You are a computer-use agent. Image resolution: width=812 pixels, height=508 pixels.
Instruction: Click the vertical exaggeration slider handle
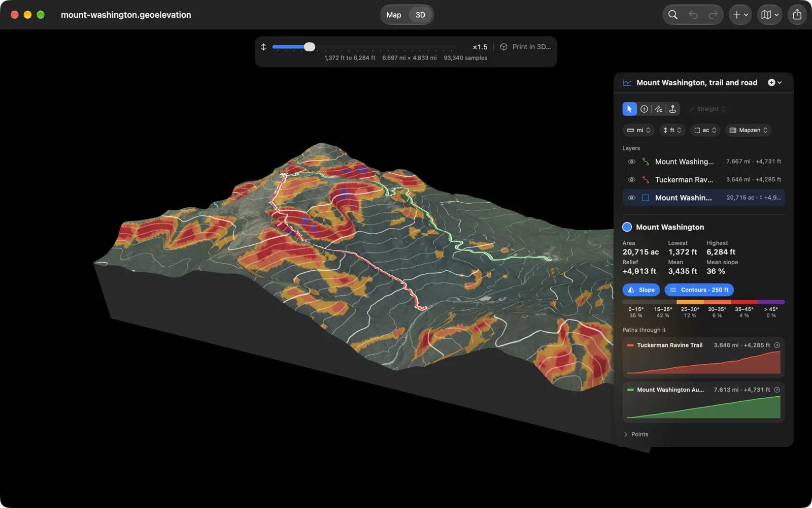point(310,47)
